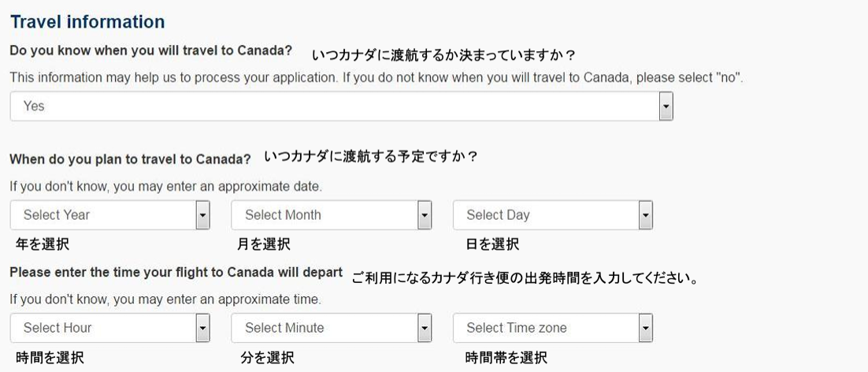Click the 'Select Year' field text
Image resolution: width=868 pixels, height=372 pixels.
[x=57, y=214]
